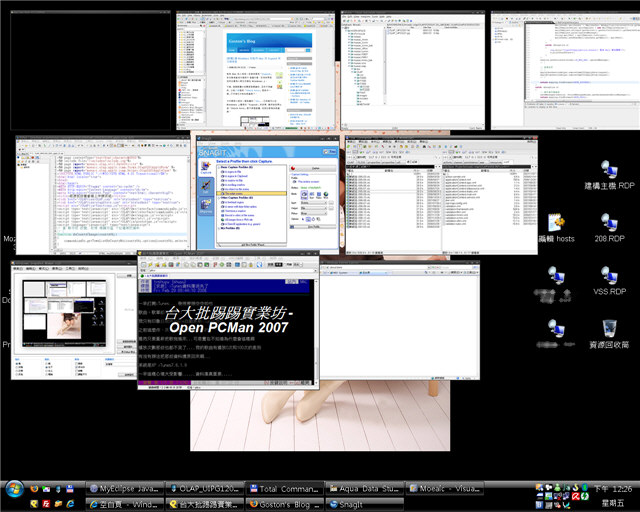
Task: Choose Video capture mode in SnagIt
Action: (319, 195)
